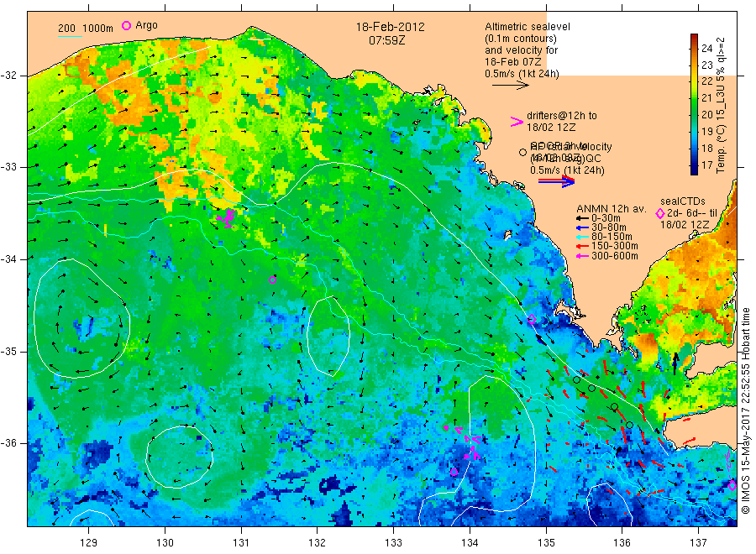The width and height of the screenshot is (756, 554).
Task: Click the '1000m' depth contour label
Action: pos(98,29)
